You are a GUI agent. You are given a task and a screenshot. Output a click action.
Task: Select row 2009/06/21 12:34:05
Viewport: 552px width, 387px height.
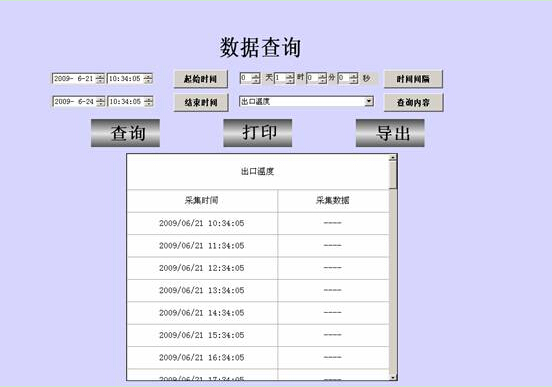point(258,268)
